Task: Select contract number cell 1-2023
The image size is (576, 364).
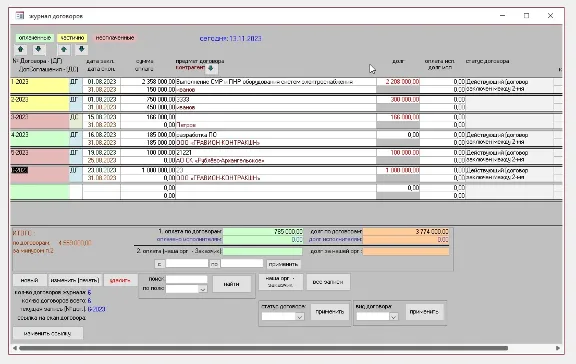Action: [40, 85]
